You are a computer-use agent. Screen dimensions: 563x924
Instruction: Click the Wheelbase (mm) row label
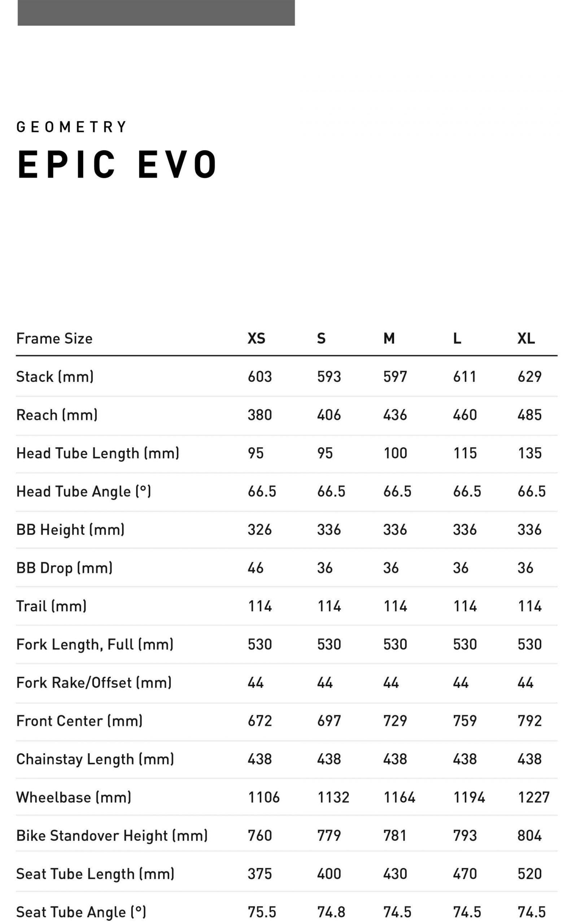coord(74,798)
